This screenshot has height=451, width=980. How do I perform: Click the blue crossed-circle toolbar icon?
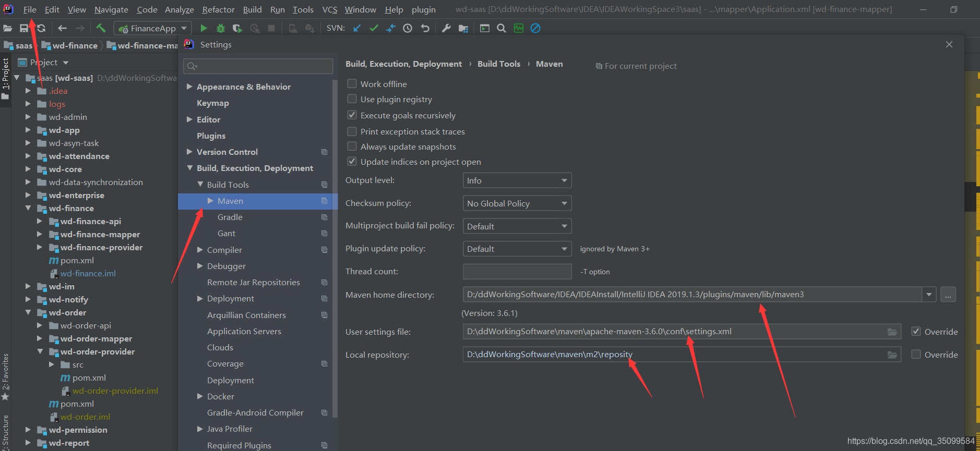coord(535,28)
